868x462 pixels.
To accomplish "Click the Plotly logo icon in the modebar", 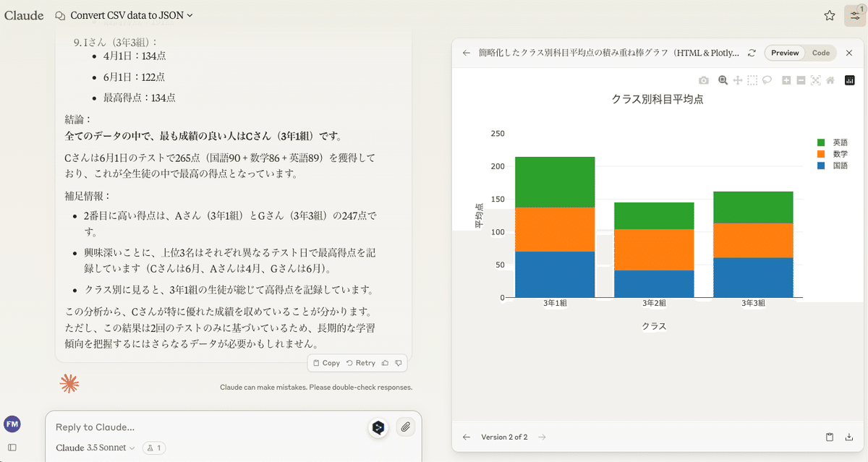I will [x=850, y=80].
